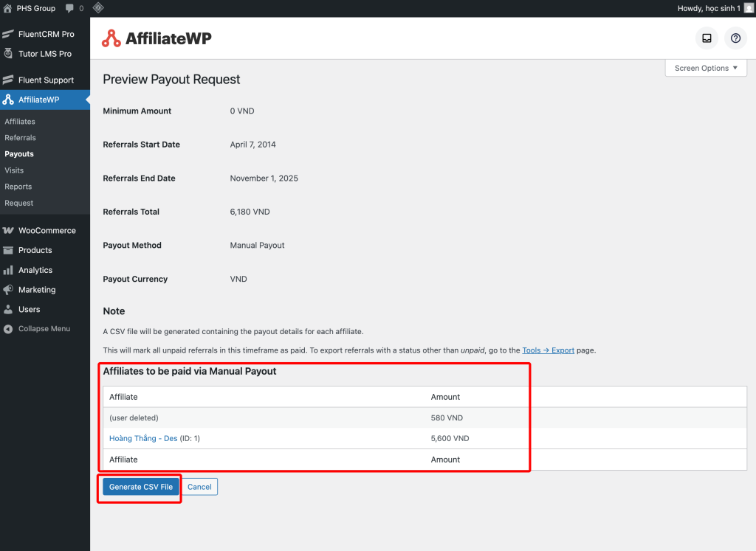The height and width of the screenshot is (551, 756).
Task: Open Analytics in the sidebar
Action: [35, 270]
